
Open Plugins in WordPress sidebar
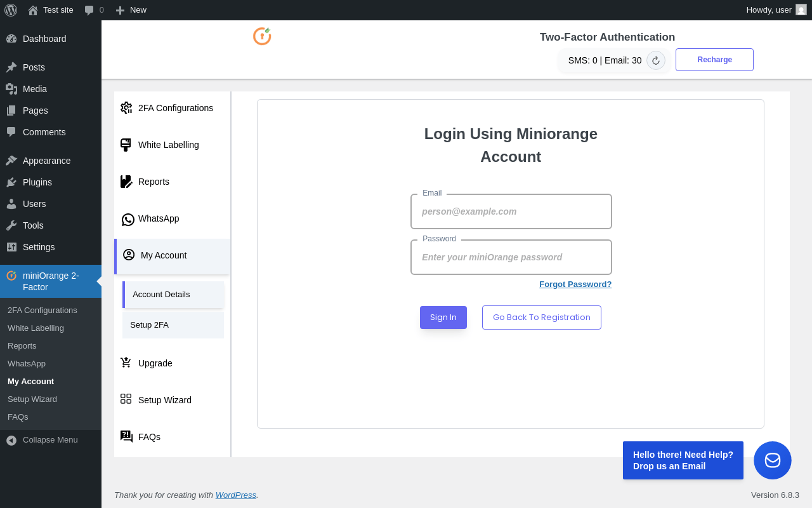(x=51, y=182)
